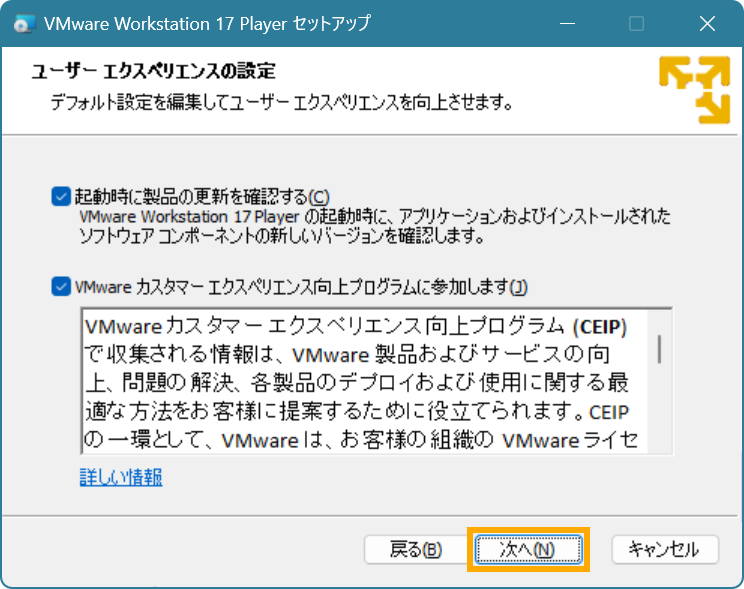Go back with the 戻る(B) button

click(416, 550)
